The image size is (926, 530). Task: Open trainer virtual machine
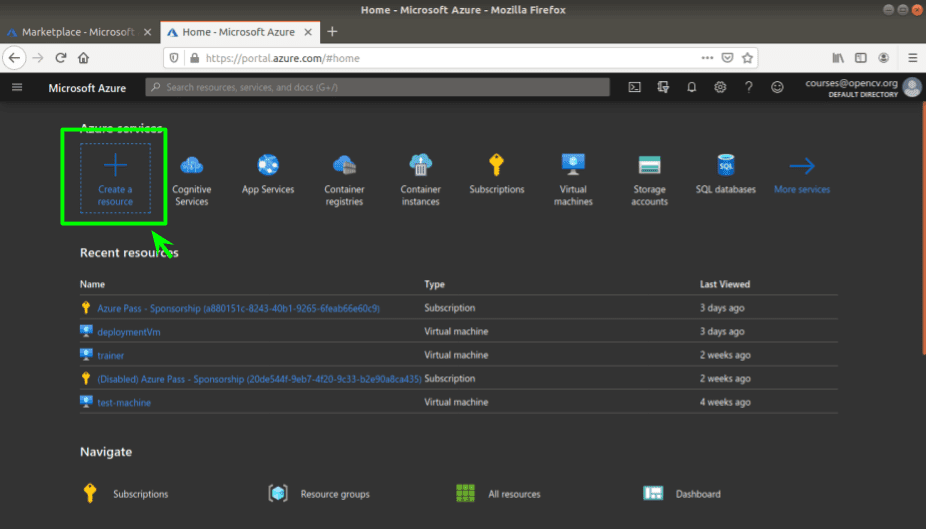110,356
